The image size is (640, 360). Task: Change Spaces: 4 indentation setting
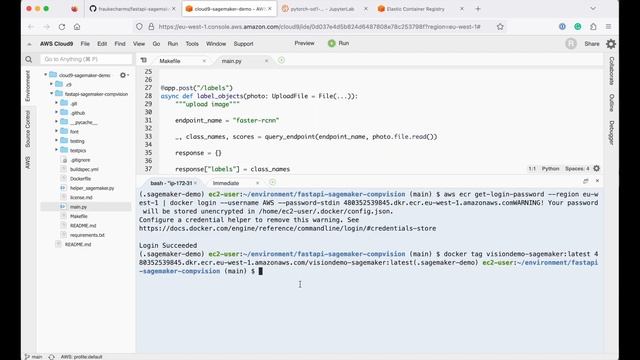577,169
